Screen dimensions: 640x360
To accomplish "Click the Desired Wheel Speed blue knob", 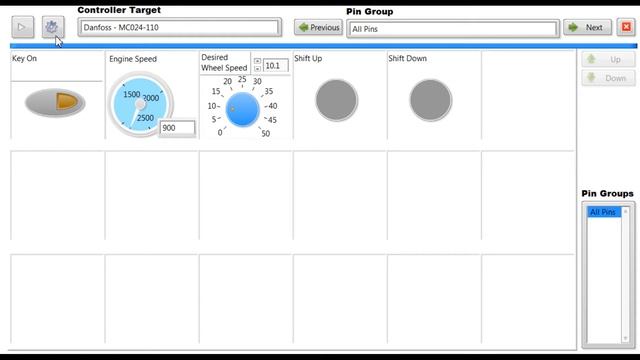I will pos(242,110).
